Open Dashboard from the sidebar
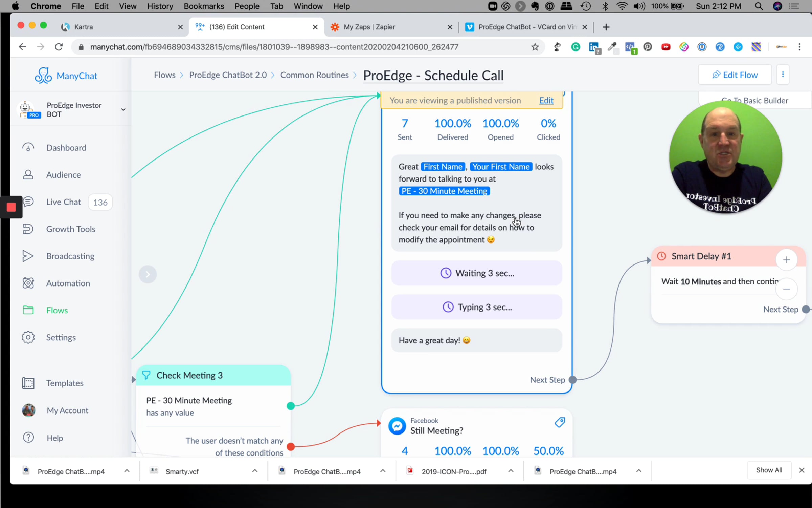 click(x=66, y=148)
